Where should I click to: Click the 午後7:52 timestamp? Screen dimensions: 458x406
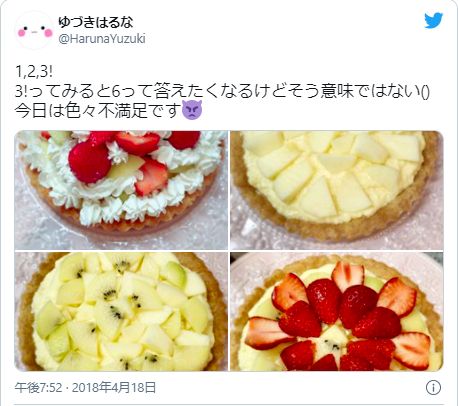38,388
